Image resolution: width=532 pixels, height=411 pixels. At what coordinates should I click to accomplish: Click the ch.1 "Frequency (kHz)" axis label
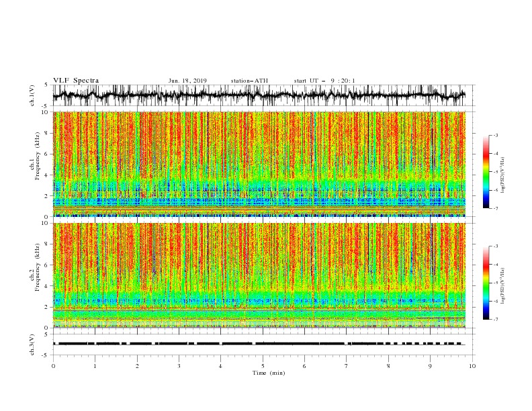(x=38, y=156)
